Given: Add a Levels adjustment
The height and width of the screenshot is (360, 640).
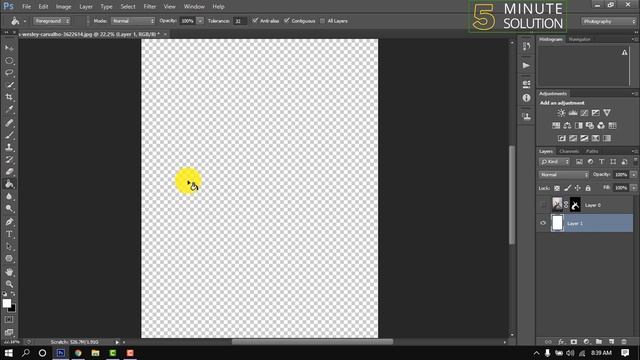Looking at the screenshot, I should [x=573, y=113].
